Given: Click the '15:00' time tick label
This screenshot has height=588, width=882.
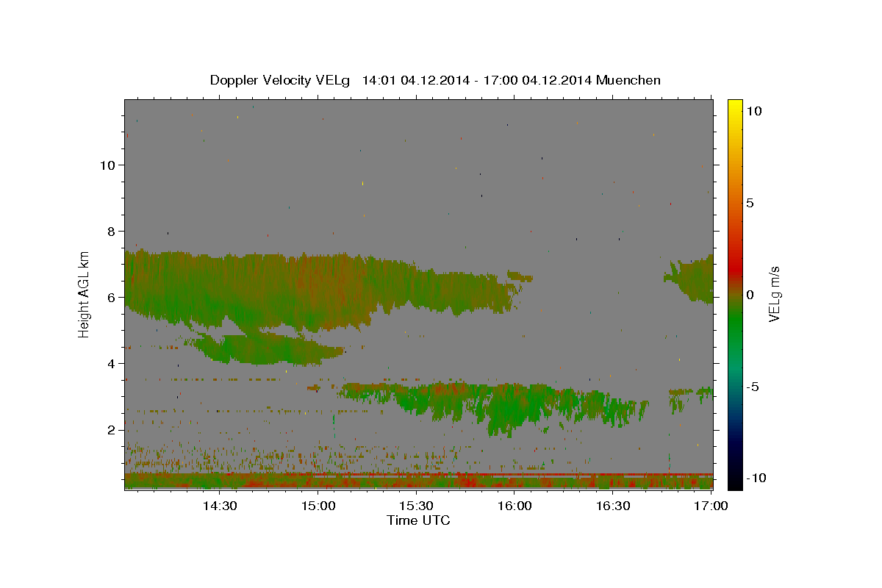Looking at the screenshot, I should pos(318,506).
